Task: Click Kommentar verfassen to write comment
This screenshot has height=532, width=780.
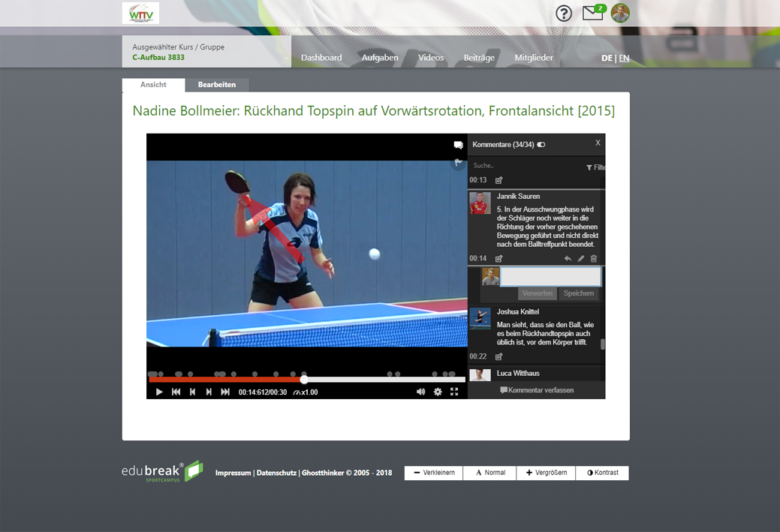Action: [x=536, y=390]
